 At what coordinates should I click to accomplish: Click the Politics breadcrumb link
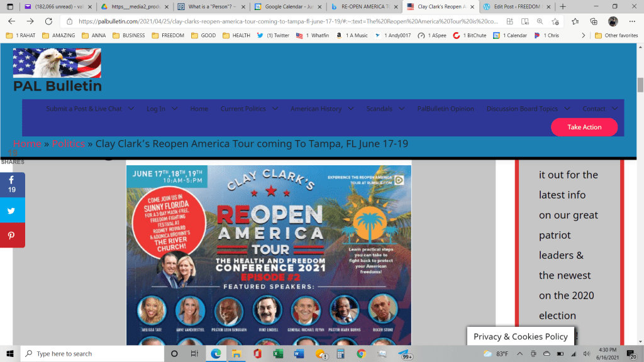tap(69, 144)
